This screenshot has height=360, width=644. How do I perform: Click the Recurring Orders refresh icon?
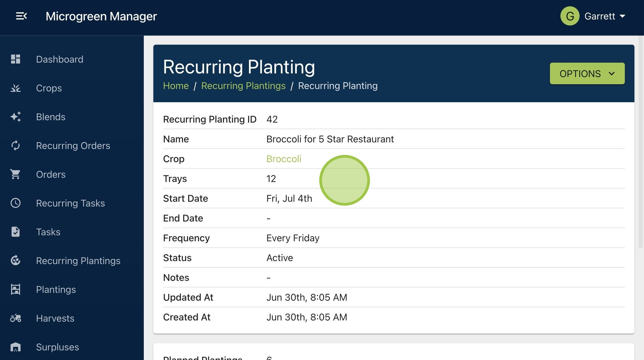pyautogui.click(x=16, y=146)
